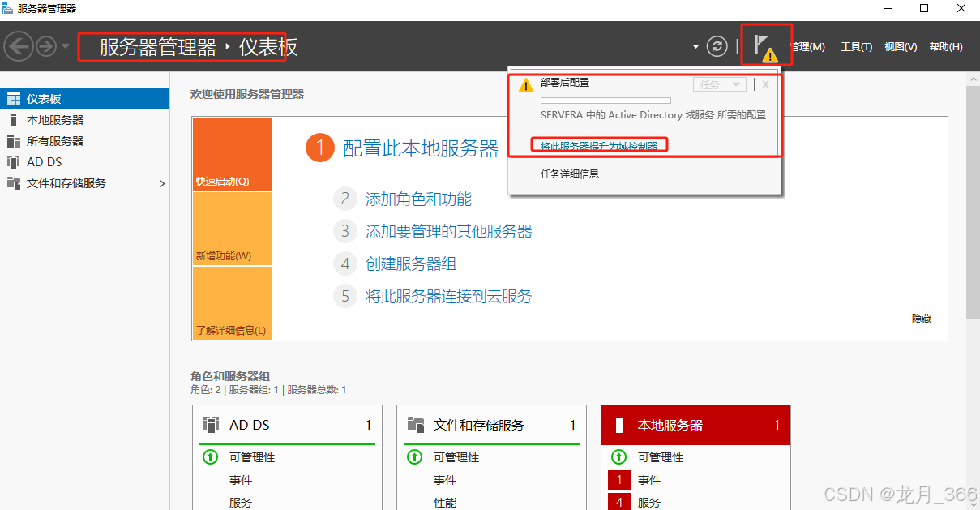This screenshot has width=980, height=510.
Task: Click the progress bar in notification popup
Action: 606,101
